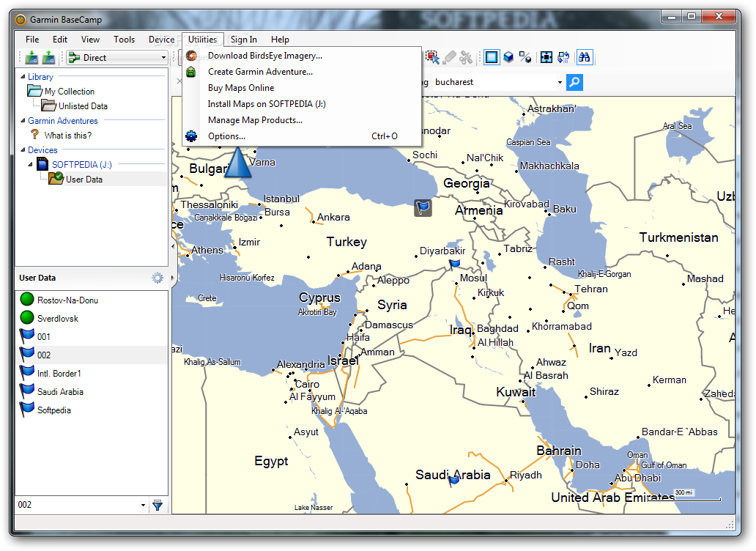The width and height of the screenshot is (756, 551).
Task: Click the green circle next to Sverdlovsk
Action: point(27,318)
